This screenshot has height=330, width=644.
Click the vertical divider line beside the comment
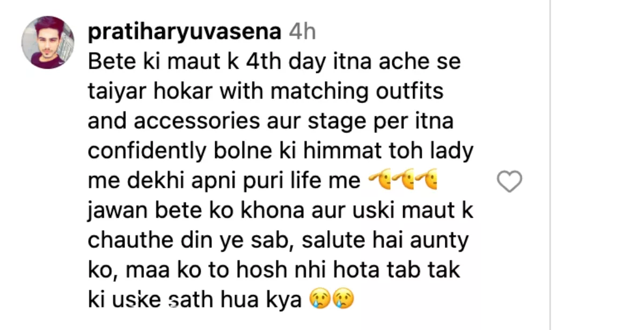click(x=550, y=165)
